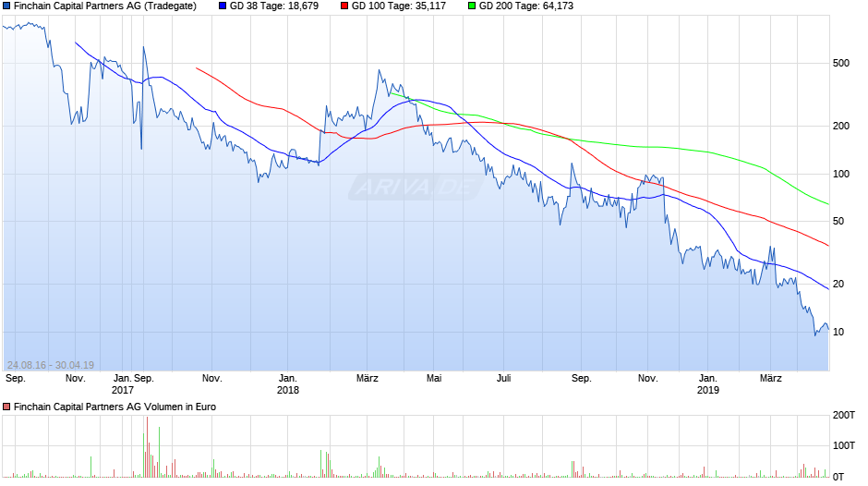Click the blue GD 38 Tage legend swatch
The image size is (868, 486).
point(223,6)
